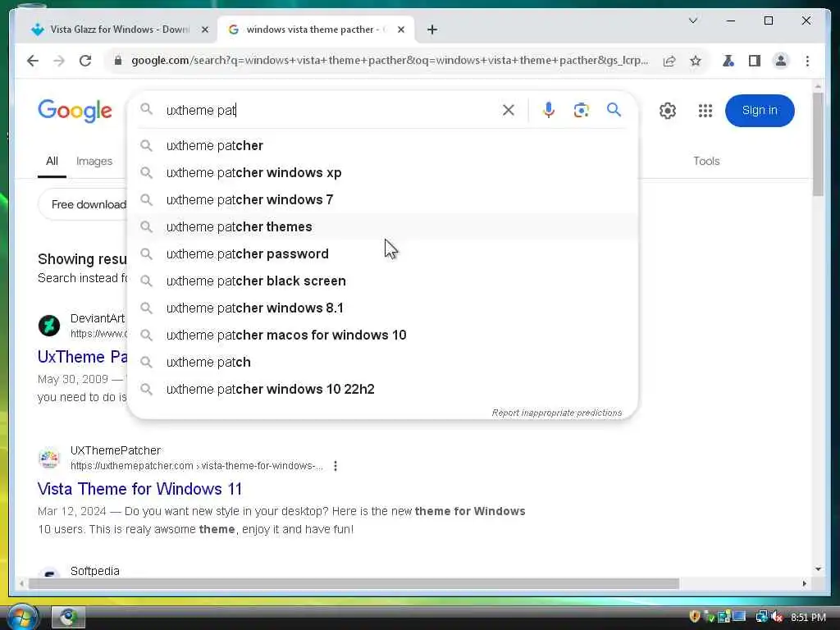Click the Sign in button

760,111
